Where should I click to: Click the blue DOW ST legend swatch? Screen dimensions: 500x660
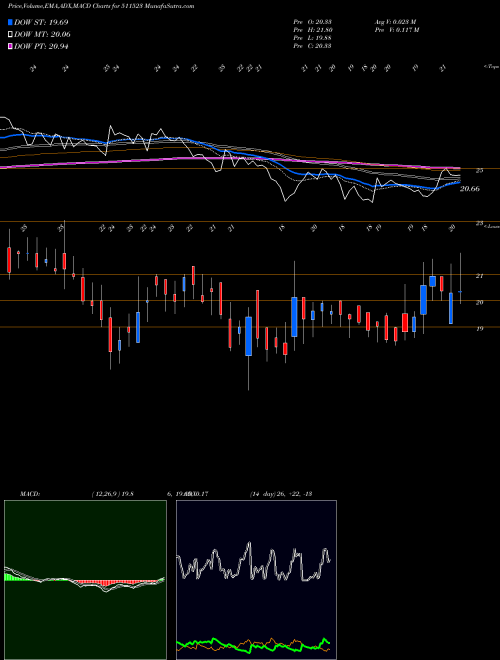[x=10, y=22]
